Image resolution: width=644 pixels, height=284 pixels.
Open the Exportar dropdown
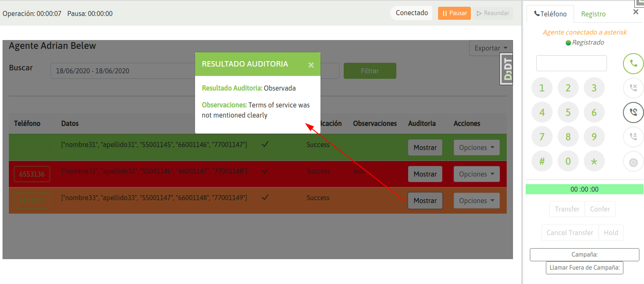point(491,48)
